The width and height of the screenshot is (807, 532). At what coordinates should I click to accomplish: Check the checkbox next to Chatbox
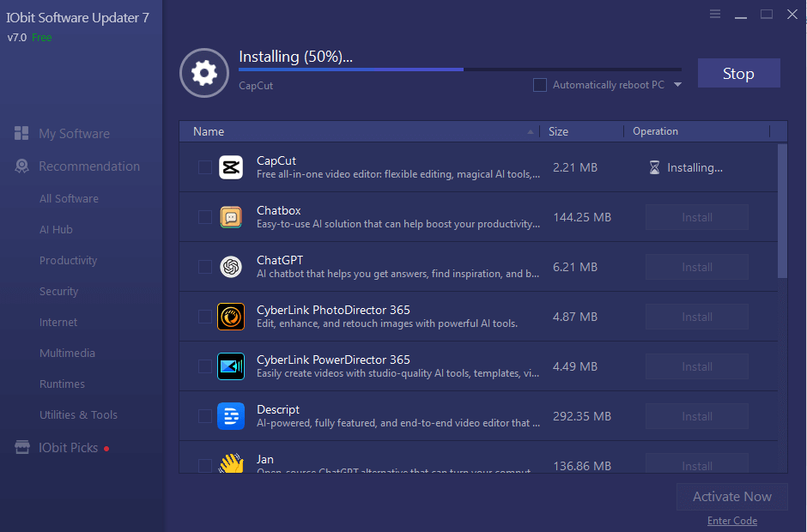pos(203,217)
